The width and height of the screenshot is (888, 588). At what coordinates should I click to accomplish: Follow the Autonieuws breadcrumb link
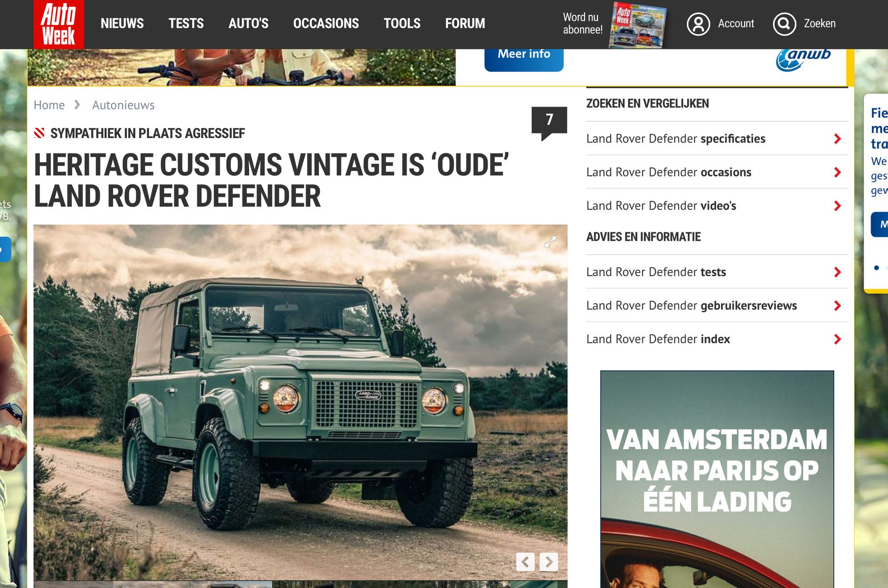tap(123, 105)
